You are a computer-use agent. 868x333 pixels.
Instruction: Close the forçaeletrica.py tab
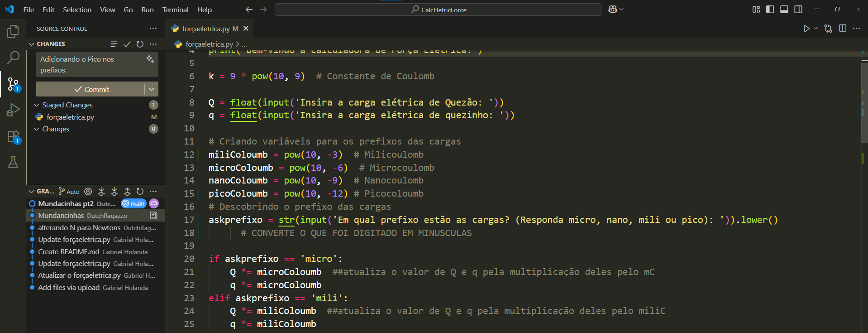click(246, 29)
